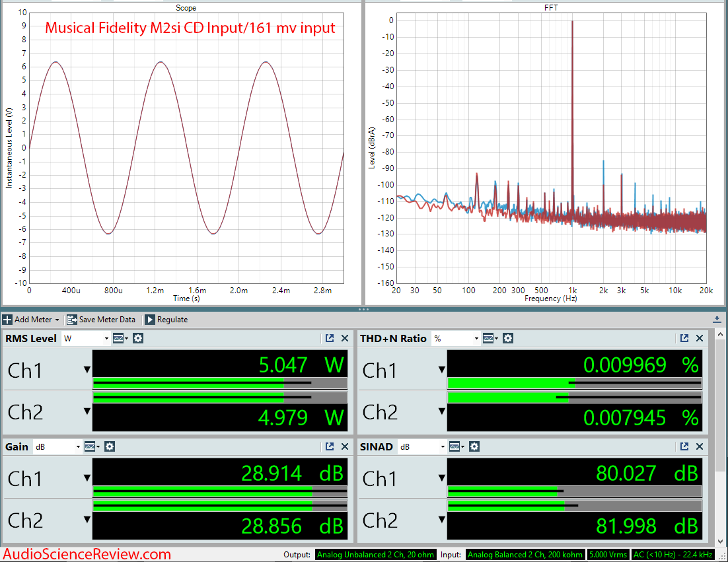Image resolution: width=728 pixels, height=562 pixels.
Task: Open the THD+N Ratio unit dropdown showing %
Action: coord(455,338)
